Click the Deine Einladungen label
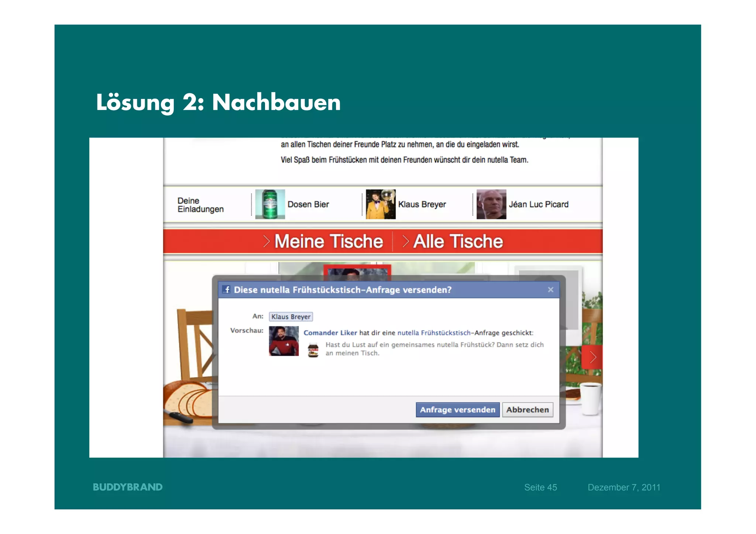 [200, 205]
